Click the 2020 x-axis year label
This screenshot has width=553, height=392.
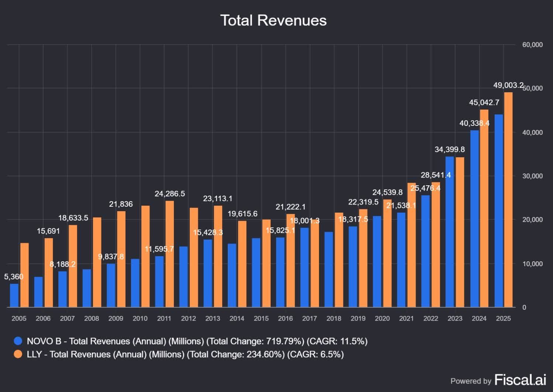tap(382, 318)
